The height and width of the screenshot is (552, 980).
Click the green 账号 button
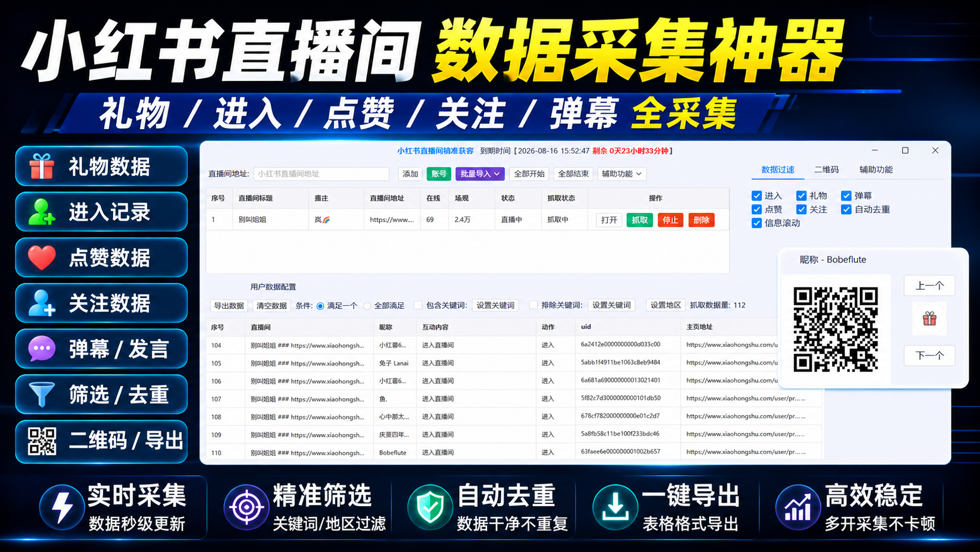(439, 174)
